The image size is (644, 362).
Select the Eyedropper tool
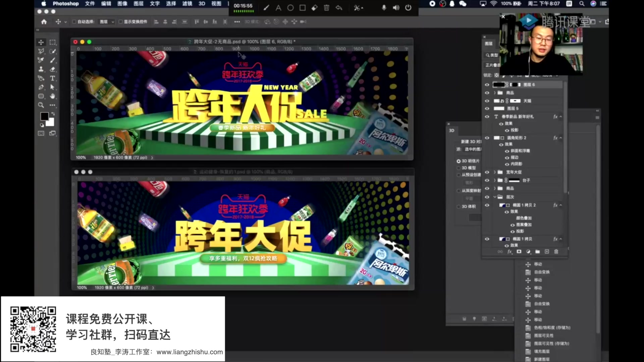coord(41,60)
